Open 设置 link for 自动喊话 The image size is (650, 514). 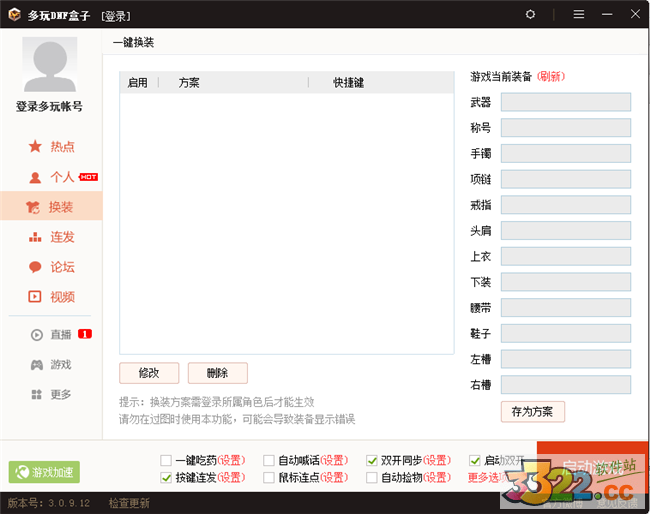(334, 460)
